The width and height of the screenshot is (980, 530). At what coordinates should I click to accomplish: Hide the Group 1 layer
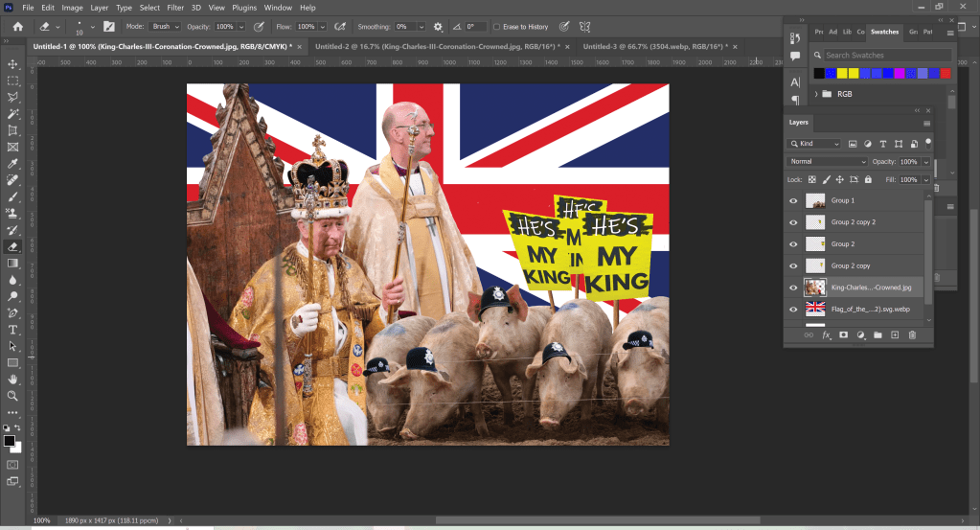tap(793, 201)
